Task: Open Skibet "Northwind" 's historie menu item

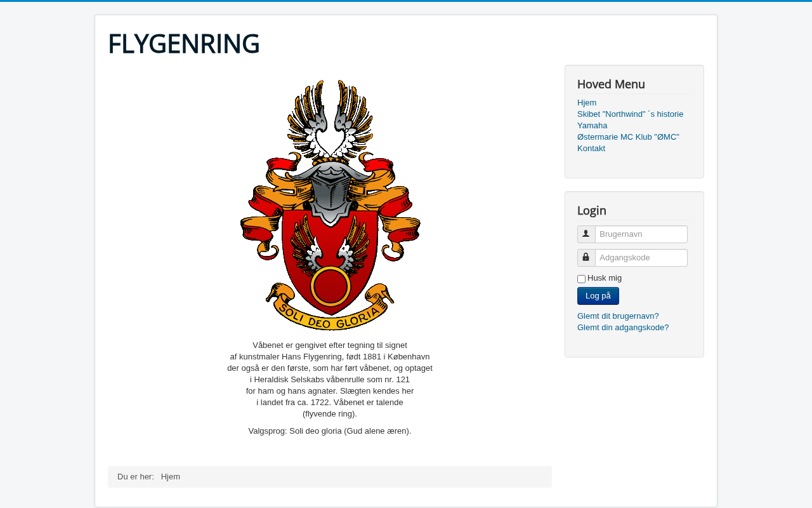Action: point(631,114)
